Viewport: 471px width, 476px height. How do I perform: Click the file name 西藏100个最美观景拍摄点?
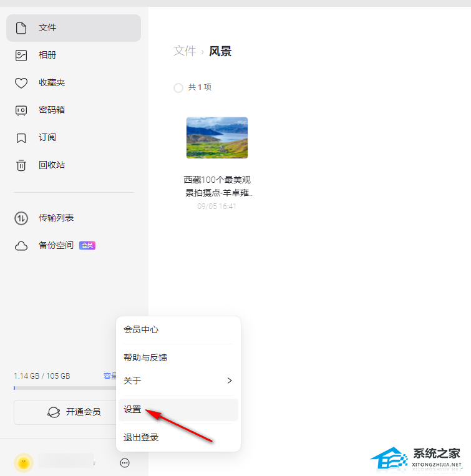click(218, 186)
